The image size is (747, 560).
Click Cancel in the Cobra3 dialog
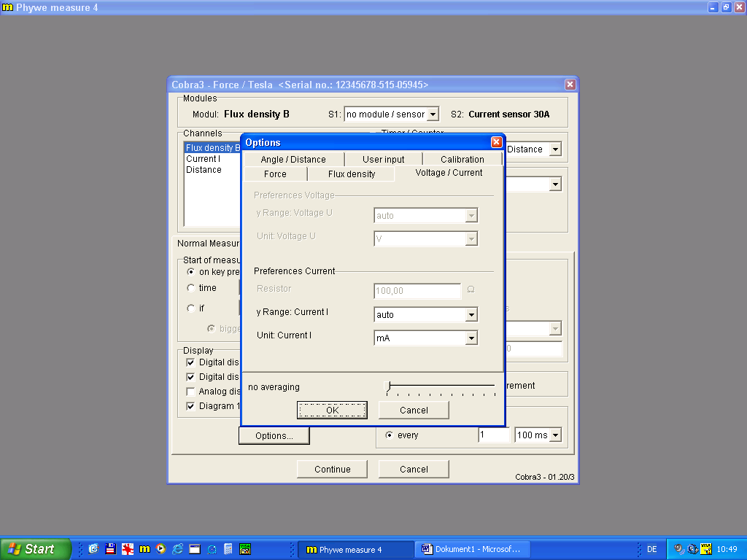[414, 469]
